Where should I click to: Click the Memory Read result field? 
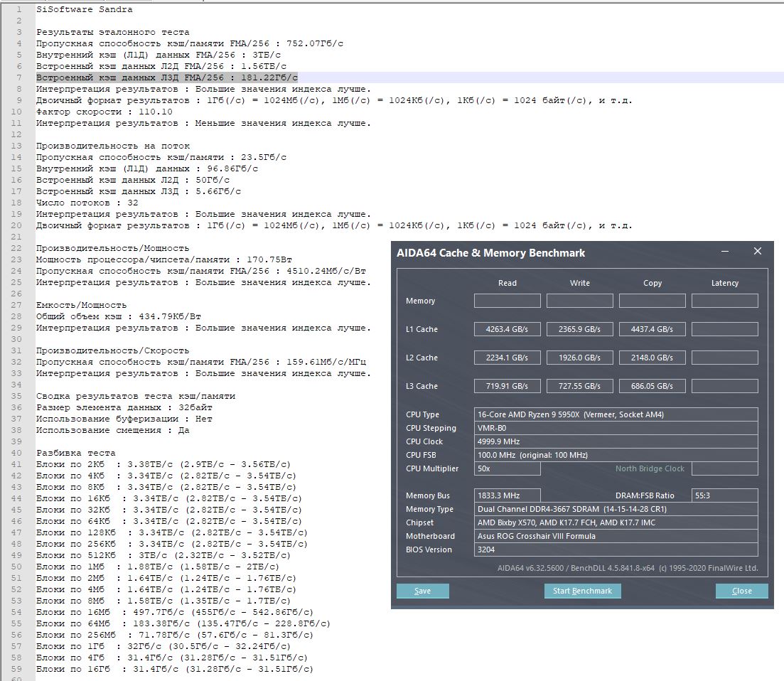pyautogui.click(x=507, y=301)
